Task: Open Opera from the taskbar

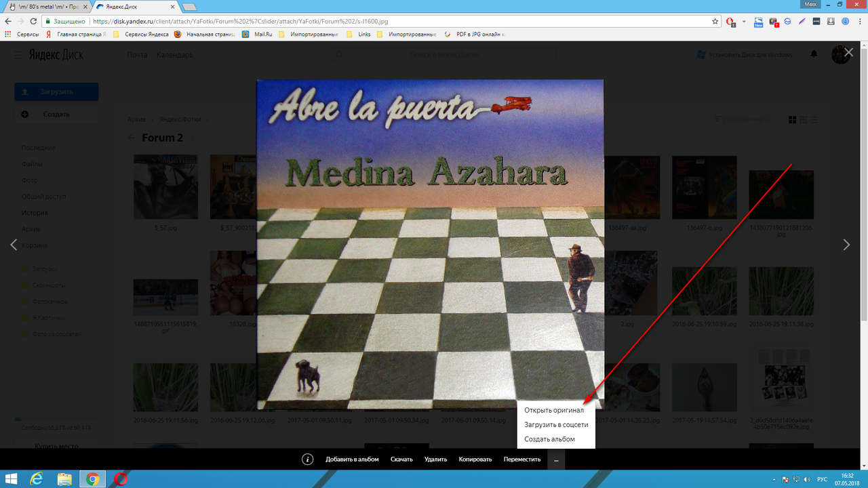Action: pyautogui.click(x=121, y=479)
